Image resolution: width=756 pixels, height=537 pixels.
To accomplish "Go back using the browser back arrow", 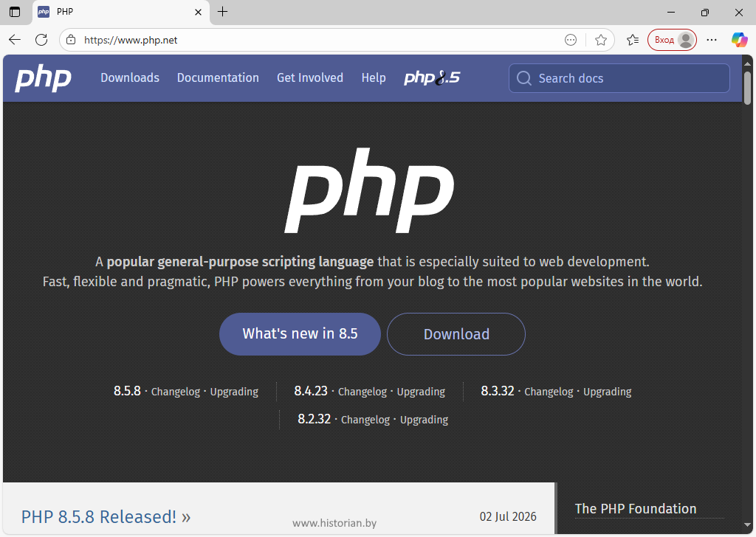I will tap(15, 40).
